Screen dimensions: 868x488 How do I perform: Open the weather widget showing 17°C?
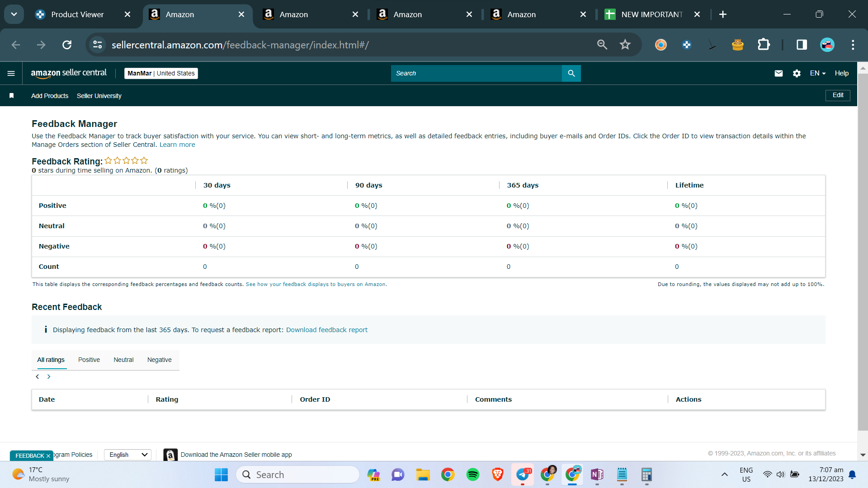click(x=42, y=474)
